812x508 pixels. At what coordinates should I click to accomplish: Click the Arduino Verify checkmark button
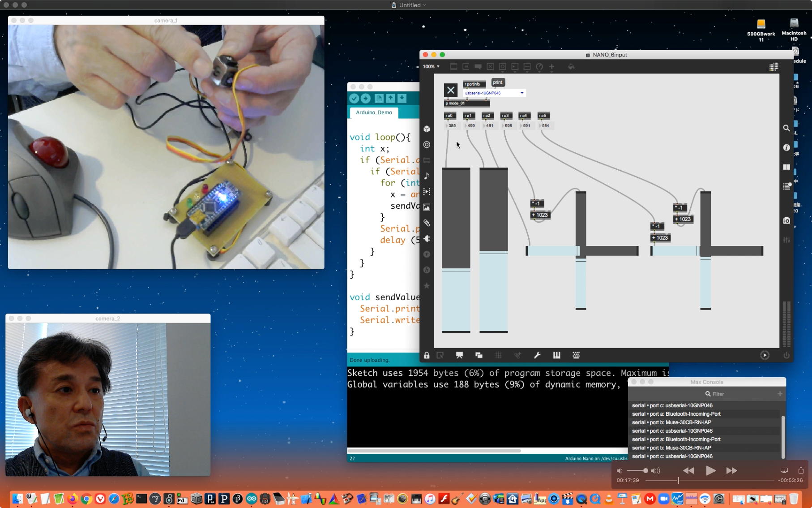point(354,99)
